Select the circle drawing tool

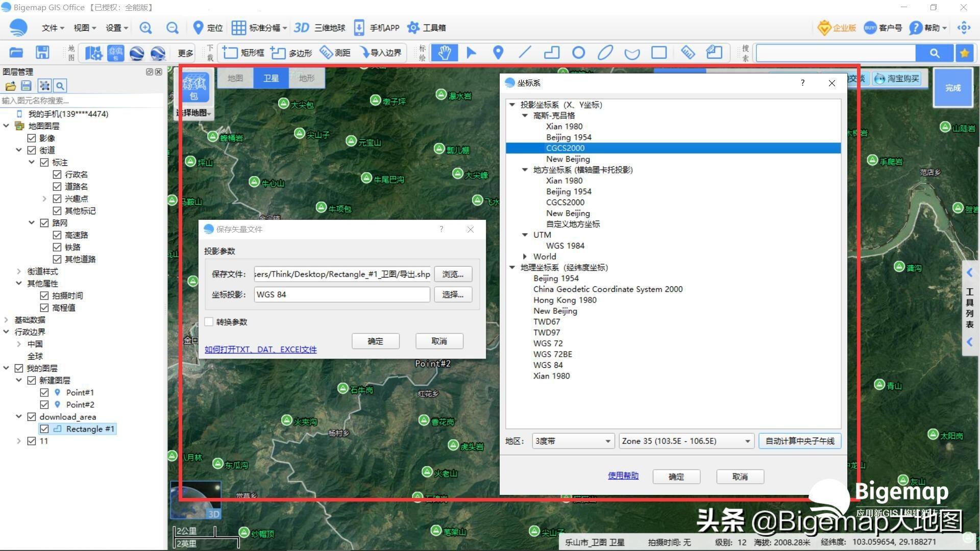pyautogui.click(x=578, y=53)
